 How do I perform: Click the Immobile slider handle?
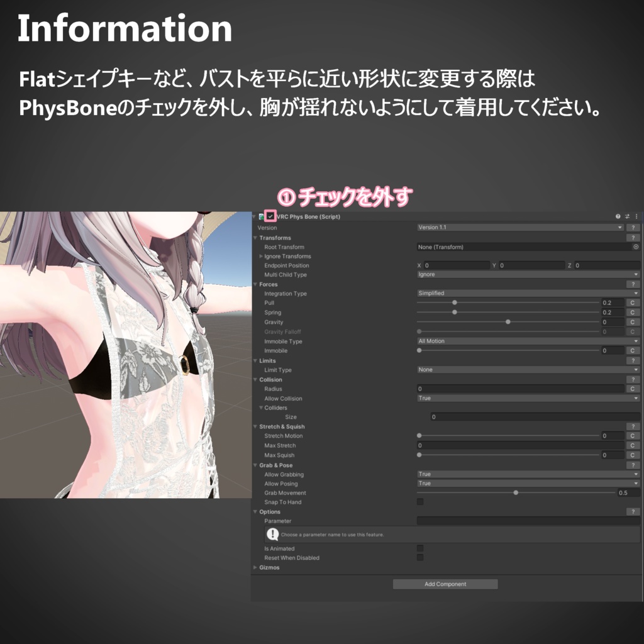[x=419, y=350]
